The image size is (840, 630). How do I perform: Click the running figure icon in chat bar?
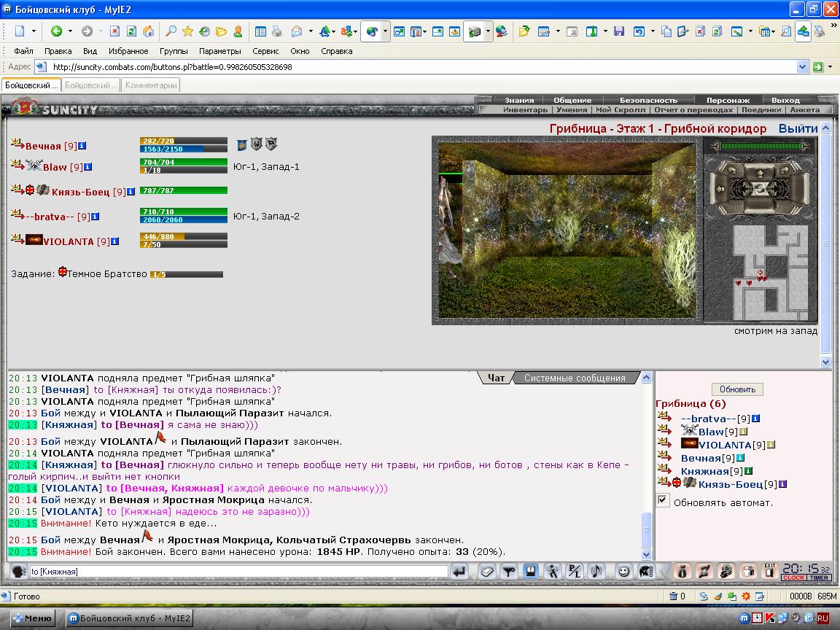click(x=552, y=572)
